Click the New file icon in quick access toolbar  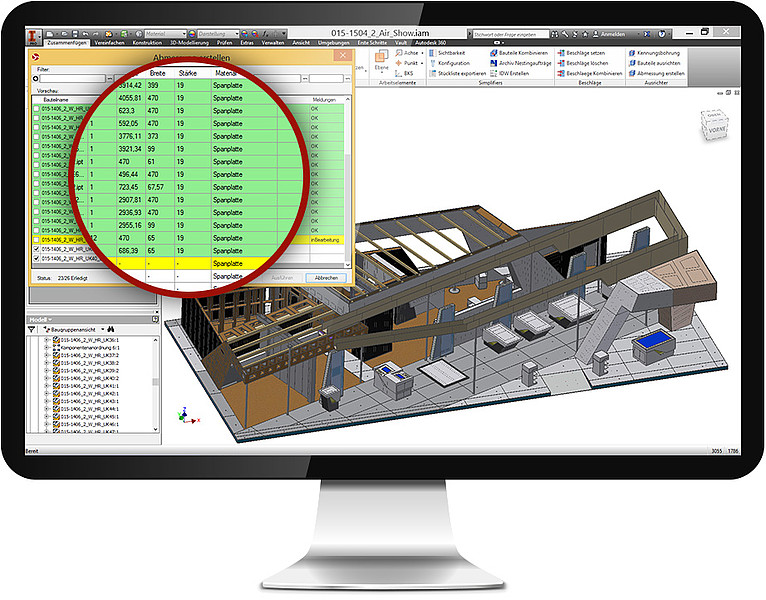50,34
